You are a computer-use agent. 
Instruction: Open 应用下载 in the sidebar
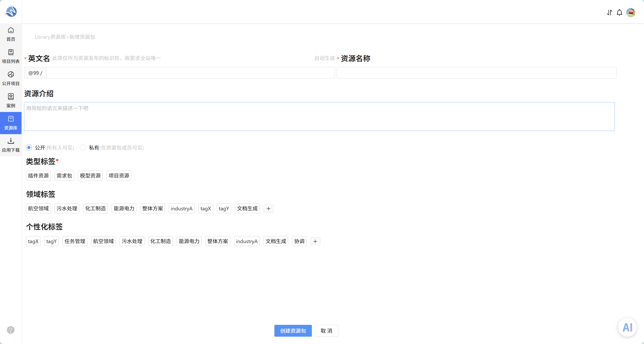11,145
